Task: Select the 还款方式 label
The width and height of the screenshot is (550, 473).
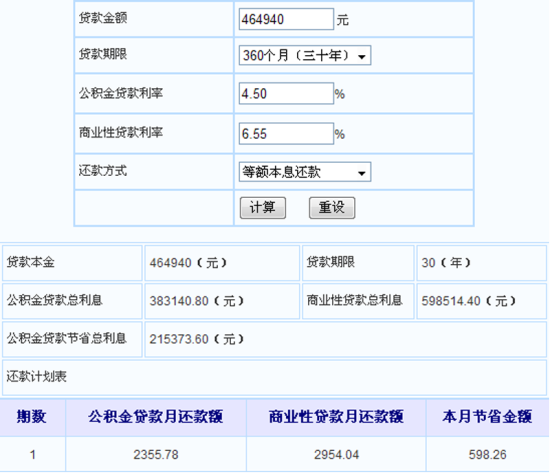Action: [x=103, y=171]
